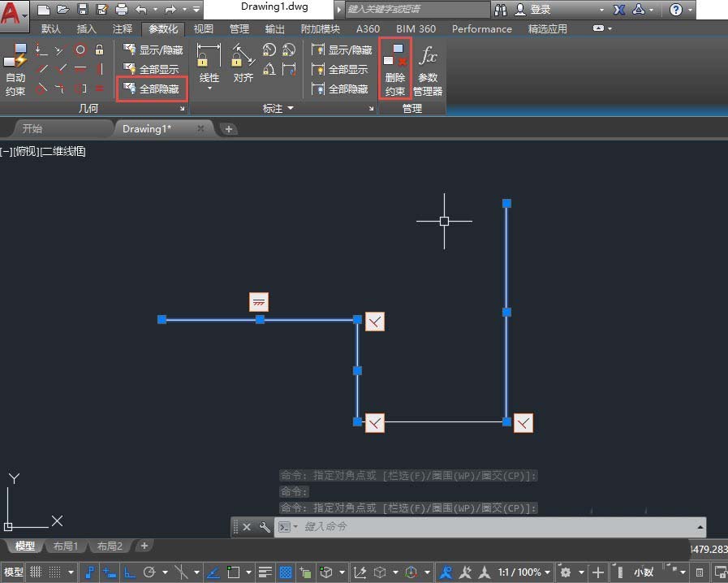The image size is (728, 583).
Task: Toggle transparency display in status bar
Action: [286, 572]
